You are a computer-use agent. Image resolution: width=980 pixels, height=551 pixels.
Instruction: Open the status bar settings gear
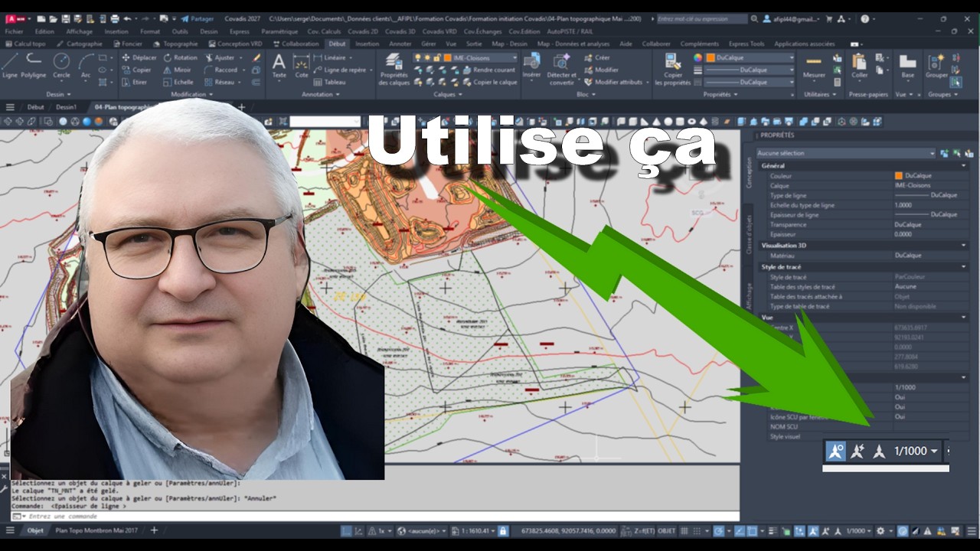[880, 530]
